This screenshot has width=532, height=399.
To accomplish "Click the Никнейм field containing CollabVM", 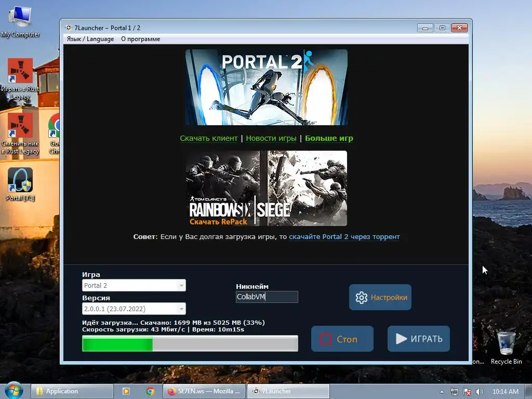I will [x=267, y=297].
